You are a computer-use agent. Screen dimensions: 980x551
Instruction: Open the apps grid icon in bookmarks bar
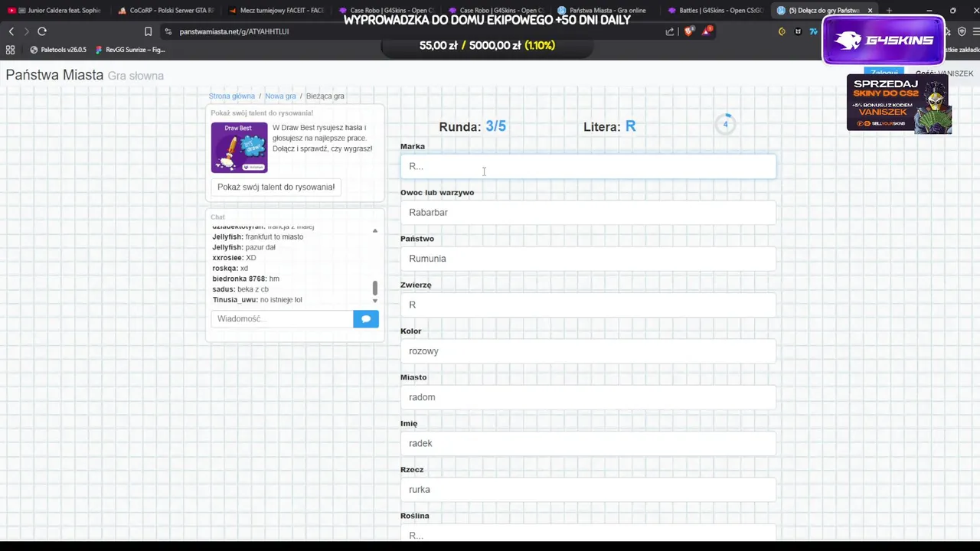[x=10, y=50]
